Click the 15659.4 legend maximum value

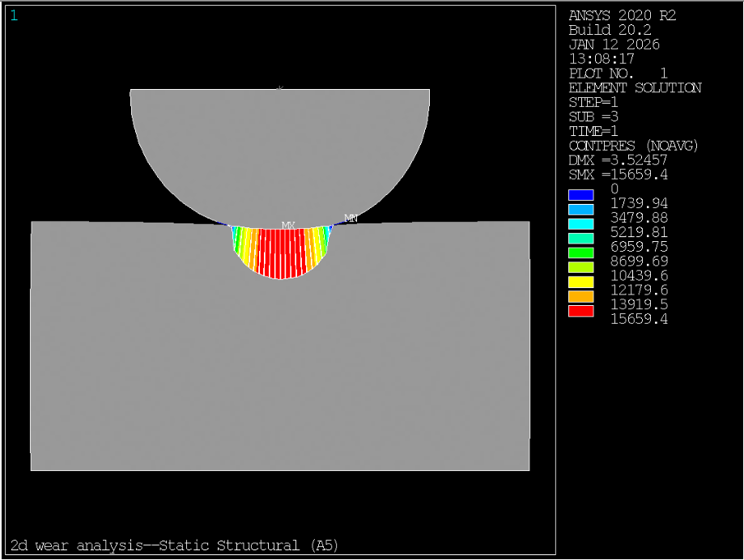tap(639, 319)
